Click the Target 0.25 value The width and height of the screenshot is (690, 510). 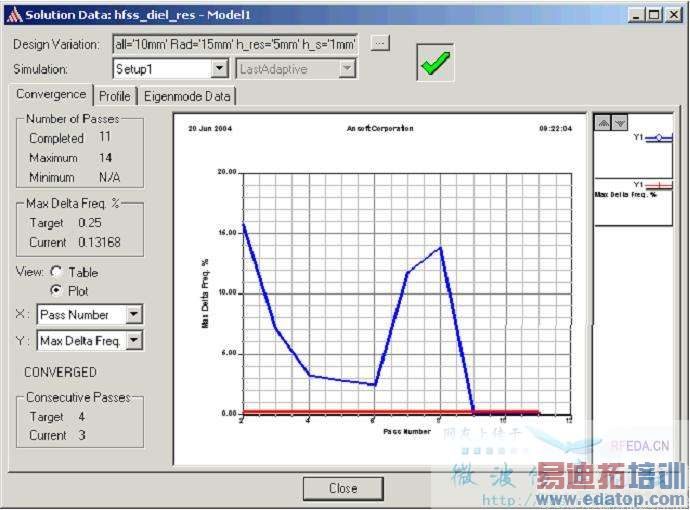pyautogui.click(x=90, y=223)
